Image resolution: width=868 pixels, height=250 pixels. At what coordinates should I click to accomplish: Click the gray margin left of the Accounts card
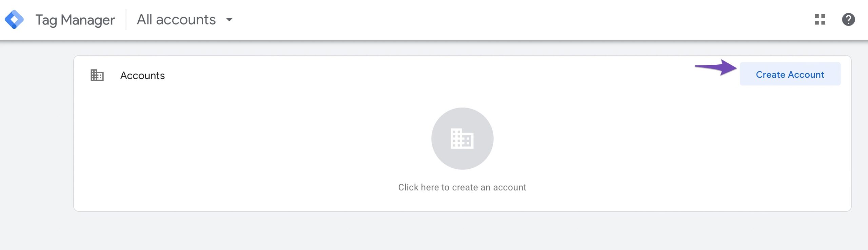(37, 136)
